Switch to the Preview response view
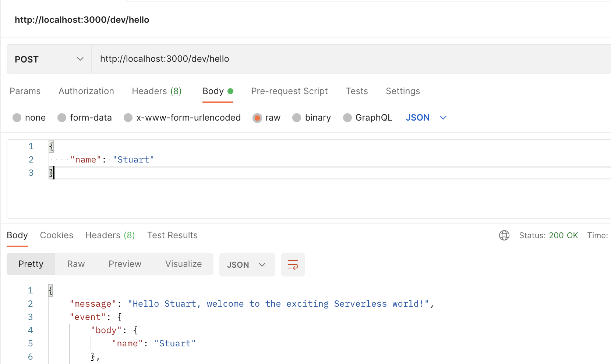611x364 pixels. (x=125, y=264)
